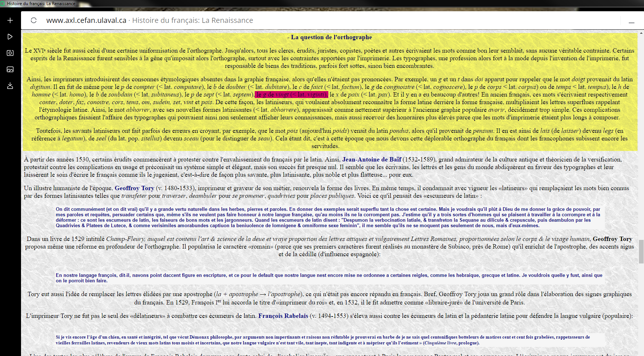Click the page title text in the address bar

coord(192,20)
